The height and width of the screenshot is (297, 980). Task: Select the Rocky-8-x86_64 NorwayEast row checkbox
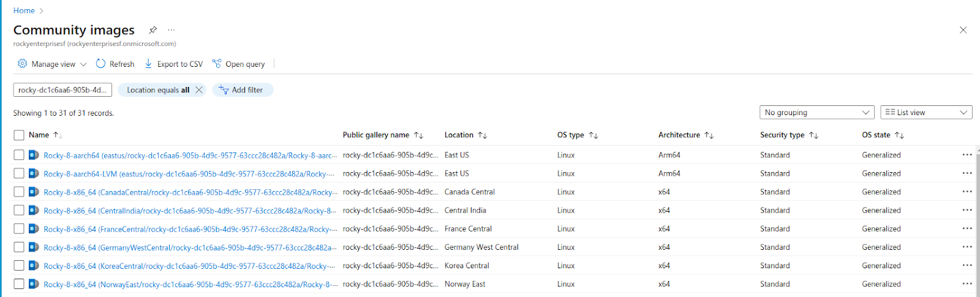click(19, 284)
